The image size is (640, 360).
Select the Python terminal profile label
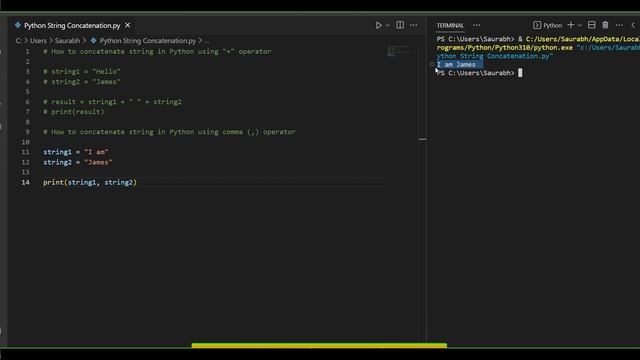click(552, 25)
